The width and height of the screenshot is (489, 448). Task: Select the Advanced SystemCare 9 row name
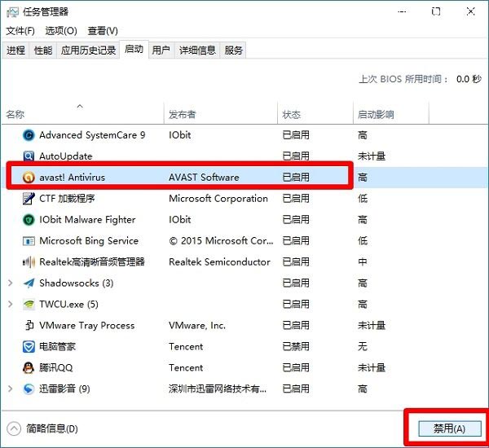[x=92, y=135]
